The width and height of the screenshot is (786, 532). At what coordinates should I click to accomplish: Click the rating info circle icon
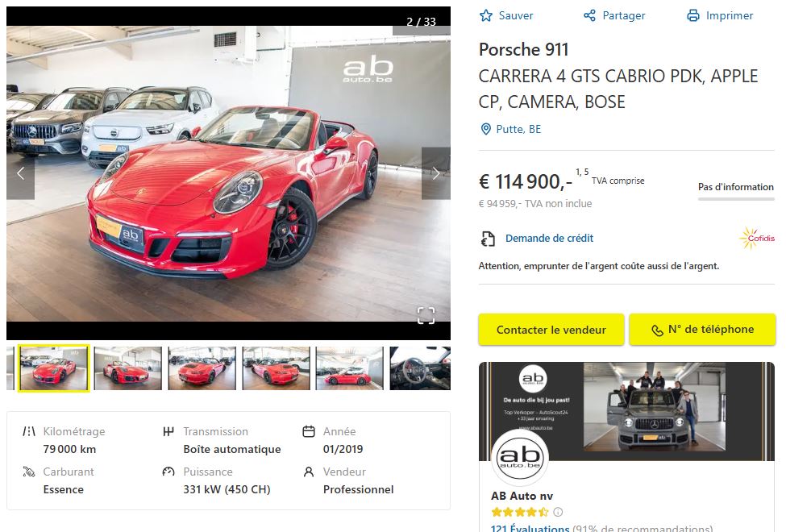558,512
